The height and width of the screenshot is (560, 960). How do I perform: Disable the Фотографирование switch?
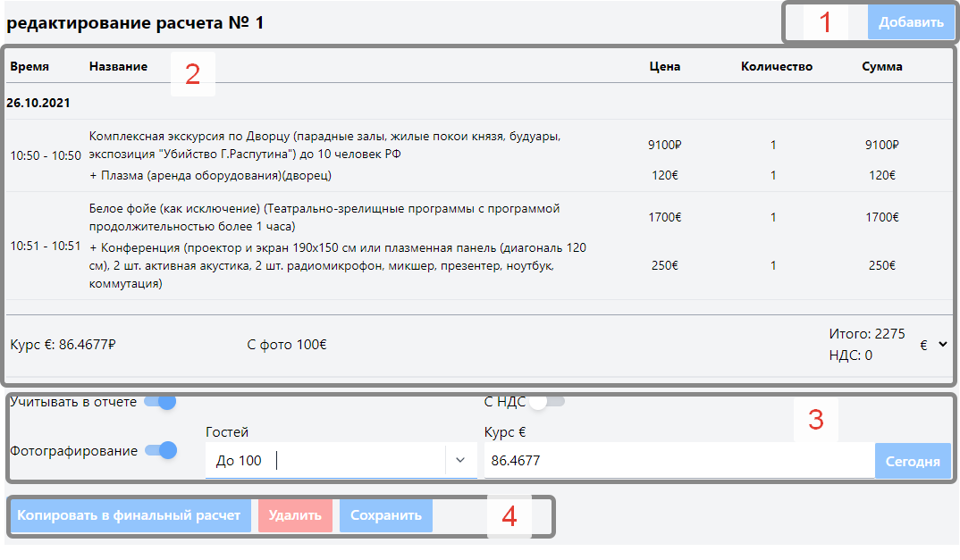161,450
